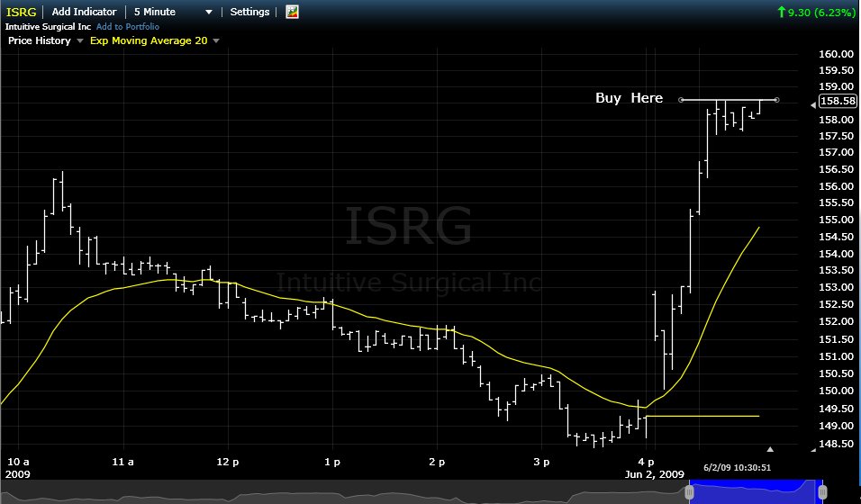Click the Jun 2, 2009 date label
The image size is (861, 504).
[655, 474]
